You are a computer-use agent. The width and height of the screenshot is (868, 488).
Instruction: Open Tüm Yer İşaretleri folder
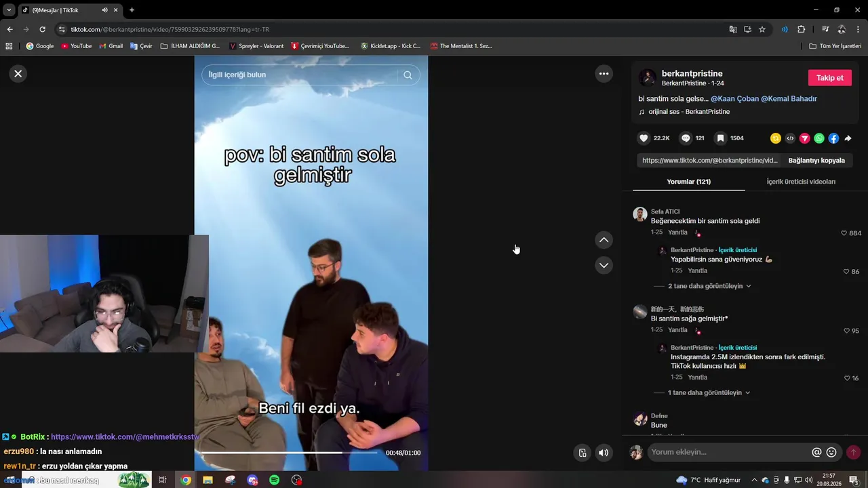tap(835, 46)
